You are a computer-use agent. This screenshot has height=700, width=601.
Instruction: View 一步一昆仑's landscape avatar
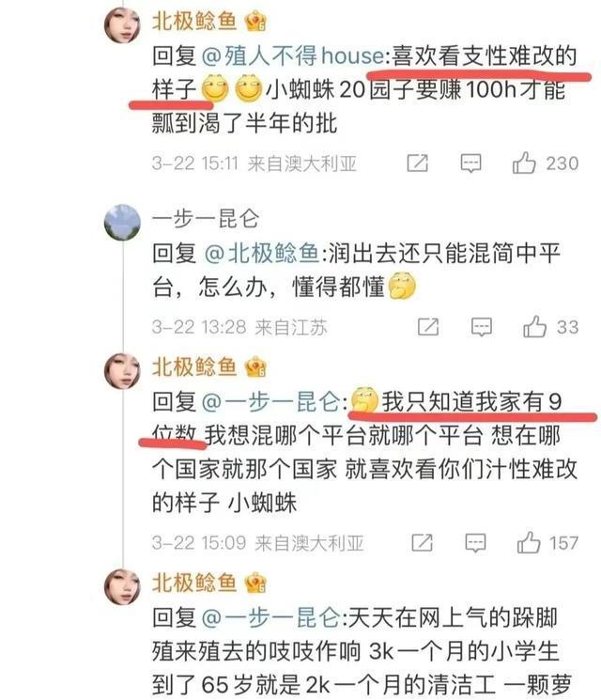coord(122,222)
